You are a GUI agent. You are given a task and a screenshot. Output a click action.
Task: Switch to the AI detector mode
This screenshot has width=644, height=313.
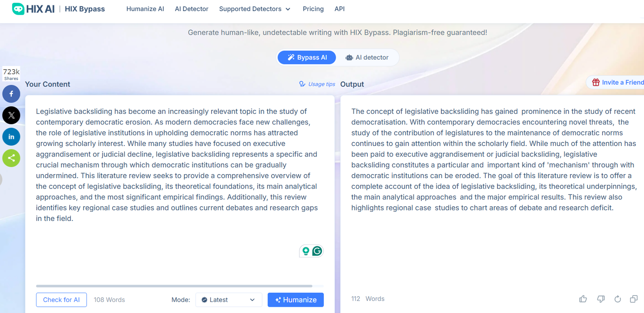367,58
